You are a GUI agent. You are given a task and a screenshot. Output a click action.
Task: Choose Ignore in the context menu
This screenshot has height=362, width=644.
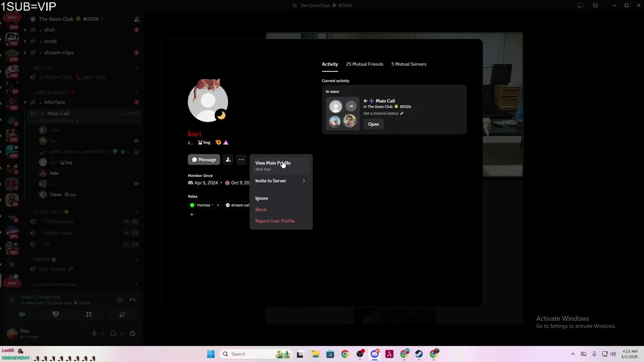281,198
